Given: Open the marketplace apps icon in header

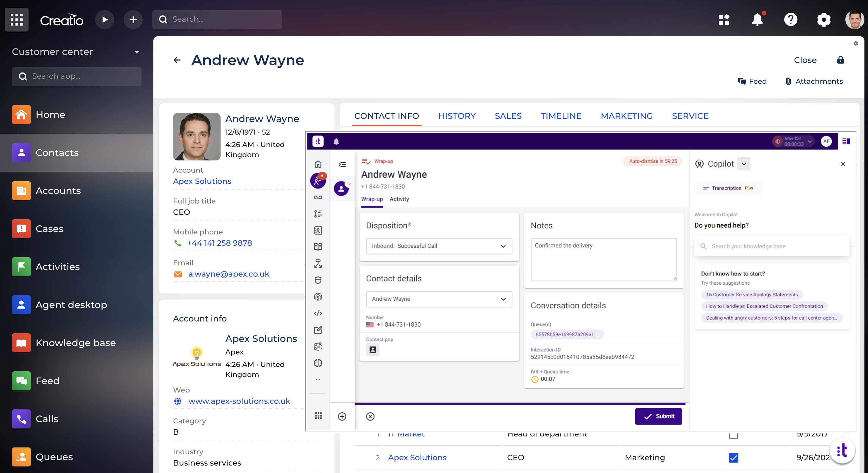Looking at the screenshot, I should point(724,20).
